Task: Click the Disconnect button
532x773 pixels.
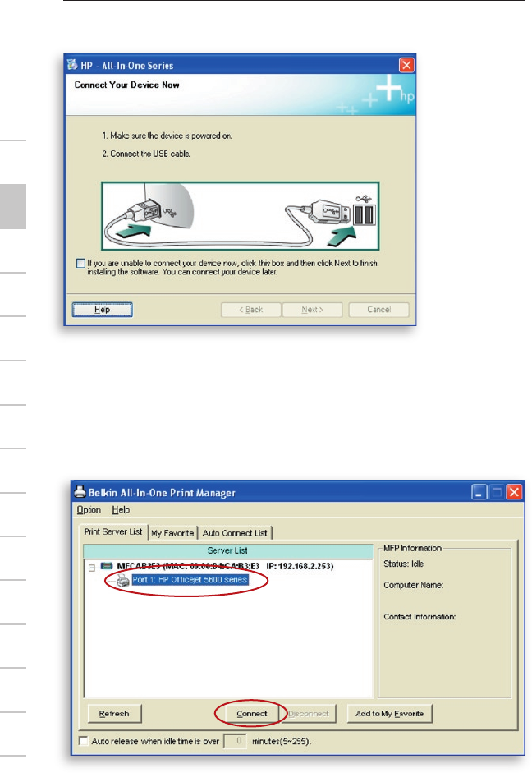Action: click(x=309, y=713)
